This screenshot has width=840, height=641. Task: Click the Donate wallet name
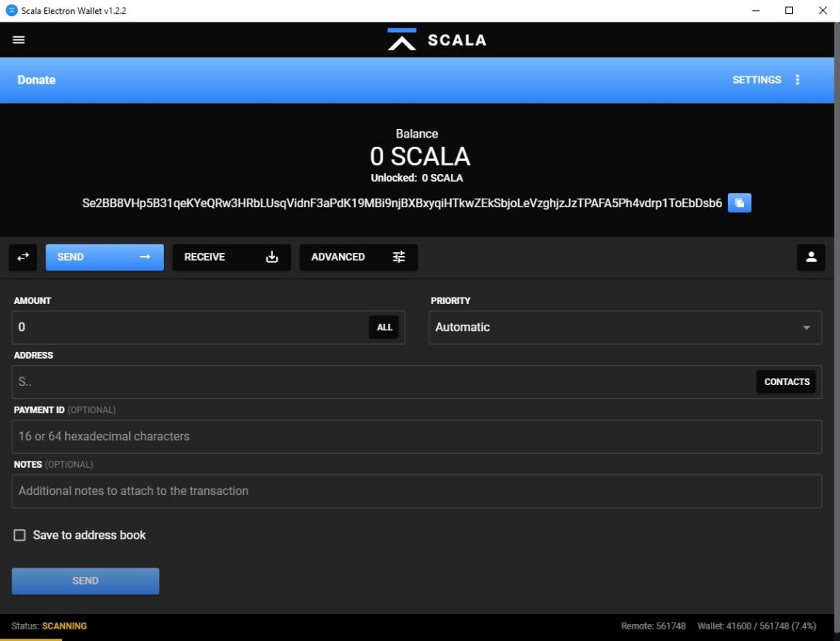(x=36, y=80)
